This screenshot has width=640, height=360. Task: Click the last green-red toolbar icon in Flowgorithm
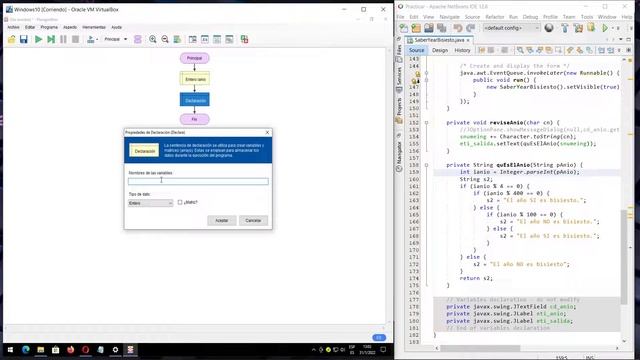[x=244, y=40]
